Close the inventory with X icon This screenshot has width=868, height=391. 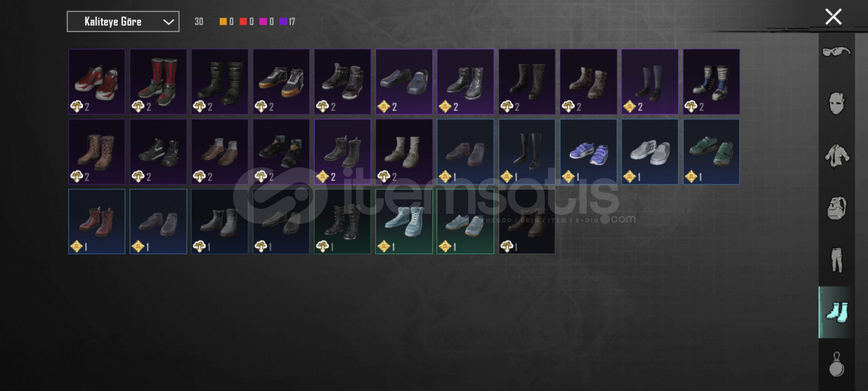tap(833, 17)
